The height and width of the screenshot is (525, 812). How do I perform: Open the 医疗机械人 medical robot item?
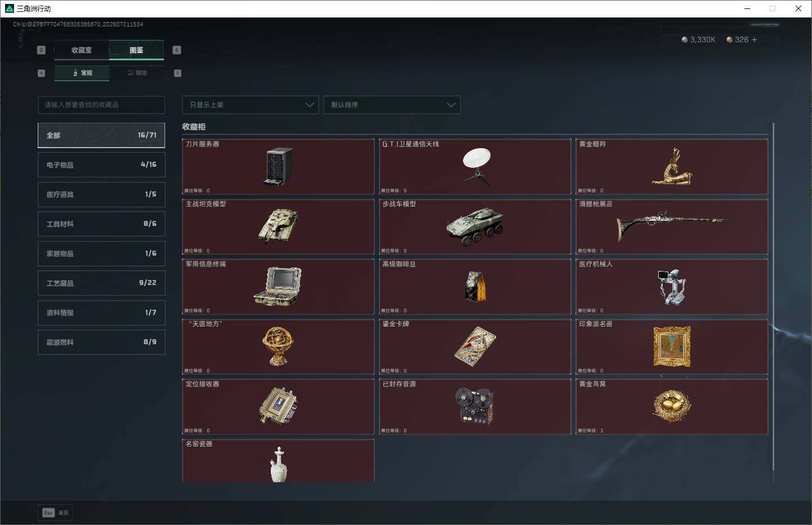click(672, 287)
